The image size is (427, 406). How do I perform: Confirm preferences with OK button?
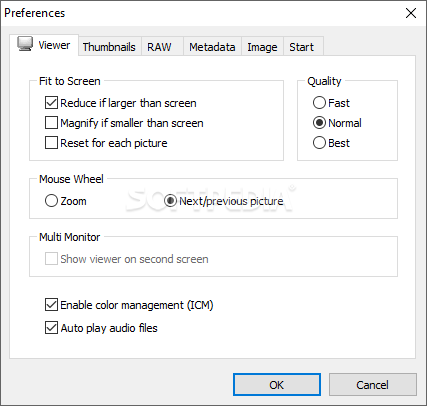(277, 385)
